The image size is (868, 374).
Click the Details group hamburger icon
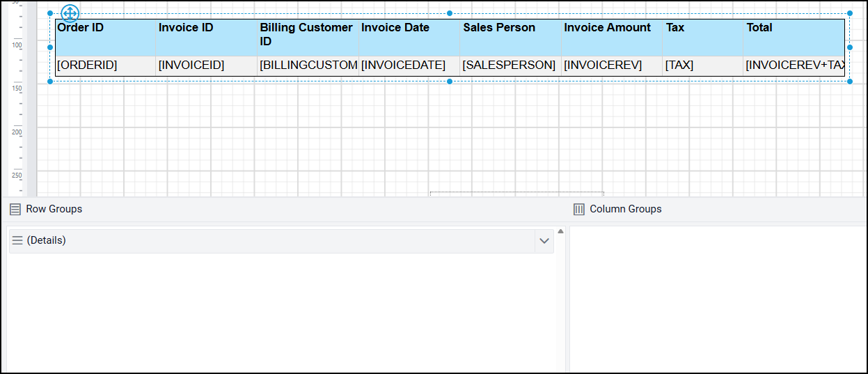click(17, 240)
